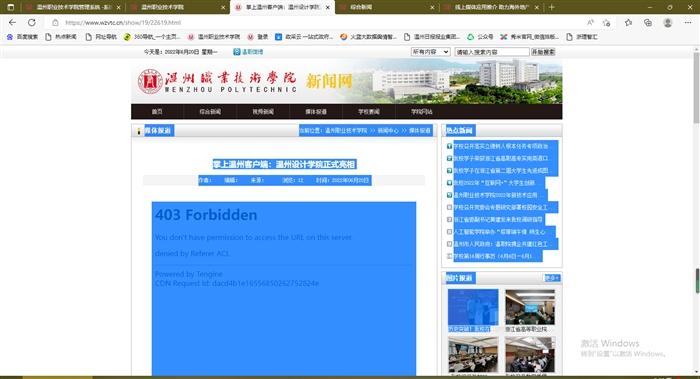Open Edge Settings and more menu

[688, 22]
